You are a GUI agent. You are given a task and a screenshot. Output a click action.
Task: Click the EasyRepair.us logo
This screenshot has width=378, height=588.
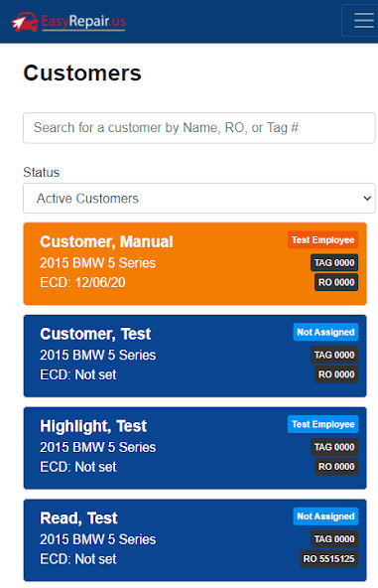(x=68, y=22)
